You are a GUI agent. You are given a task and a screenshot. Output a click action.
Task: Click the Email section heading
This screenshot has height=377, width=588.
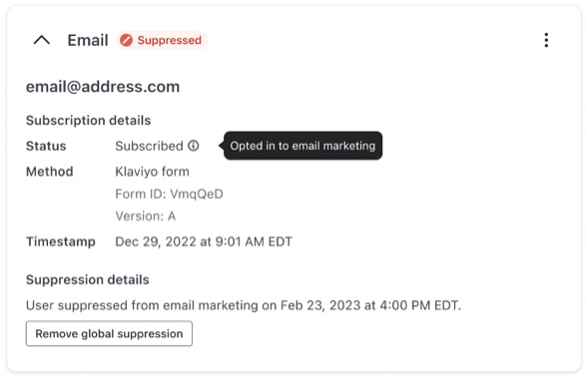click(88, 40)
